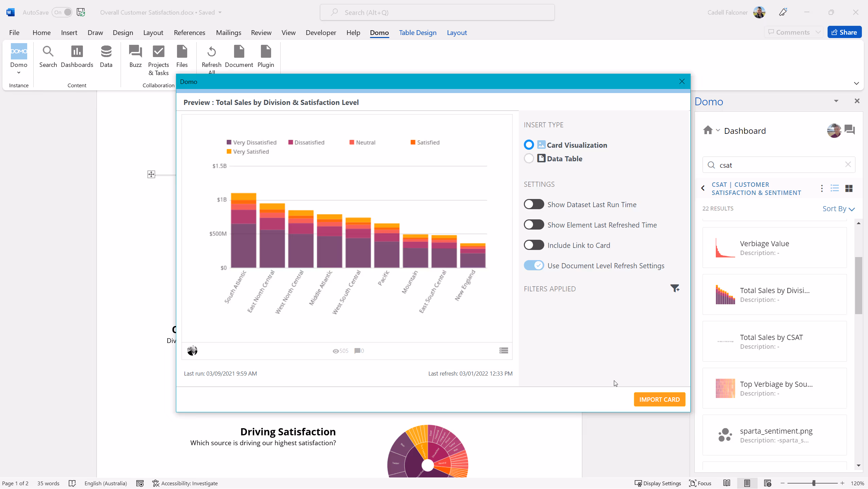
Task: Select the Verbiage Value card
Action: pyautogui.click(x=774, y=248)
